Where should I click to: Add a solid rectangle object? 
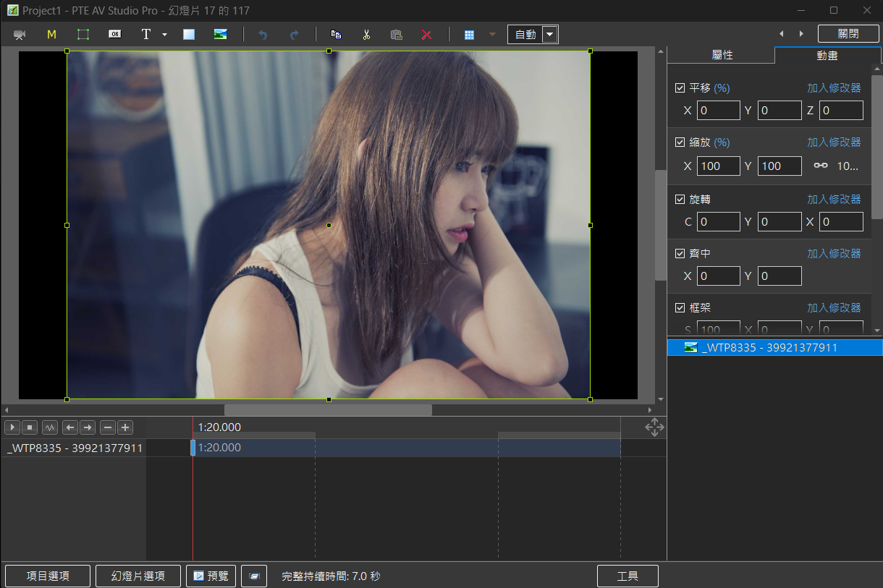[x=189, y=35]
